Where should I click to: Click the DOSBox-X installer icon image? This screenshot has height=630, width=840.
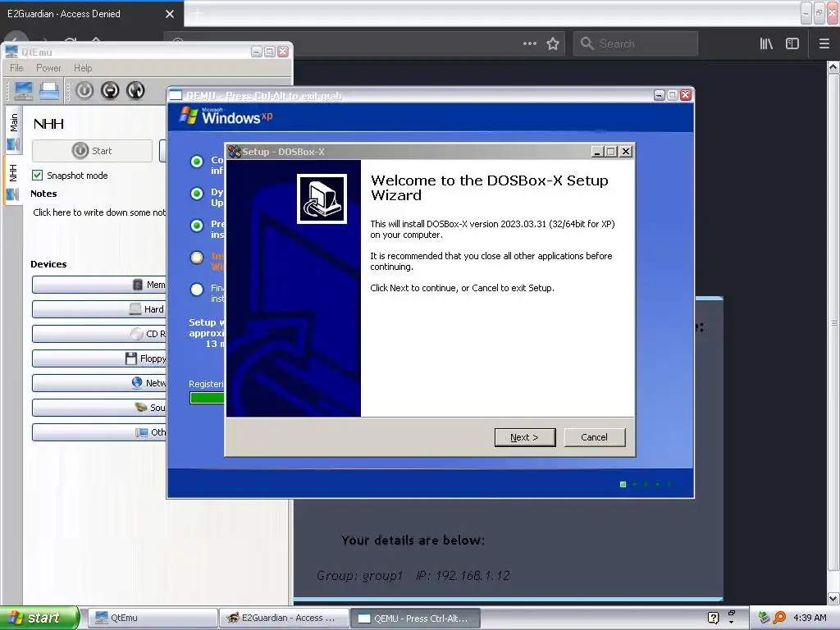[x=322, y=199]
